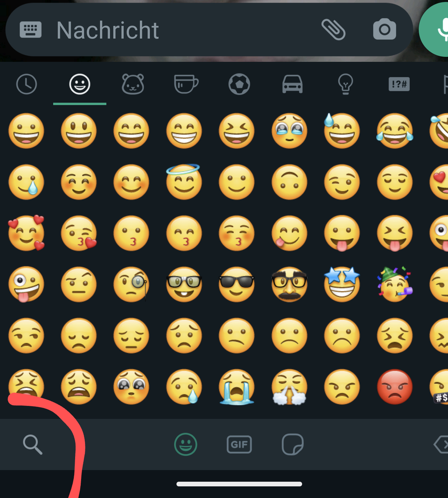This screenshot has height=498, width=448.
Task: Tap the camera icon
Action: 384,30
